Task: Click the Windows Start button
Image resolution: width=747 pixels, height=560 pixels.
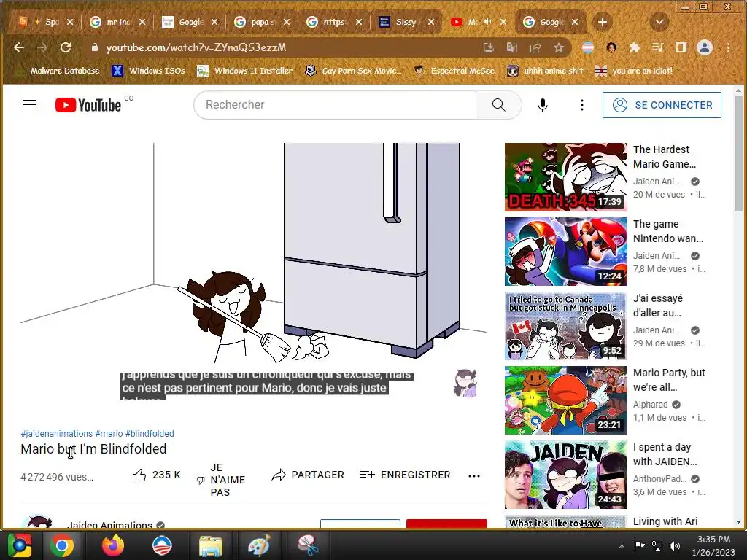Action: coord(19,545)
